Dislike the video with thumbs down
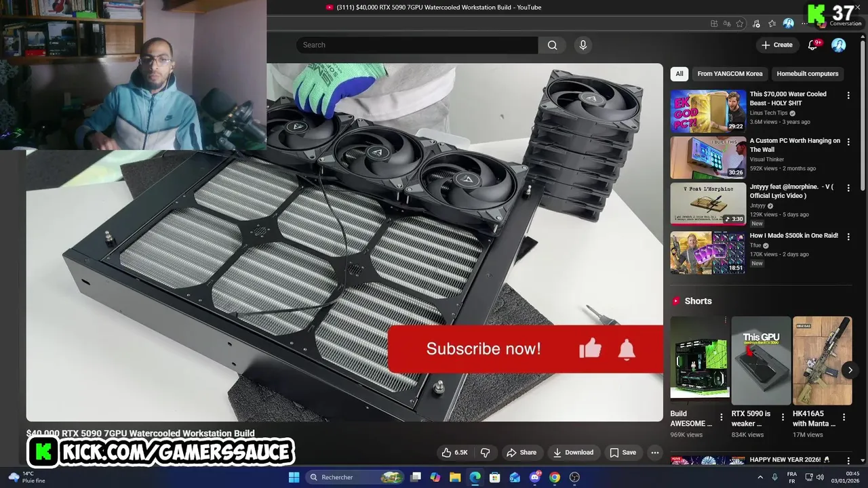The width and height of the screenshot is (868, 488). (x=486, y=452)
